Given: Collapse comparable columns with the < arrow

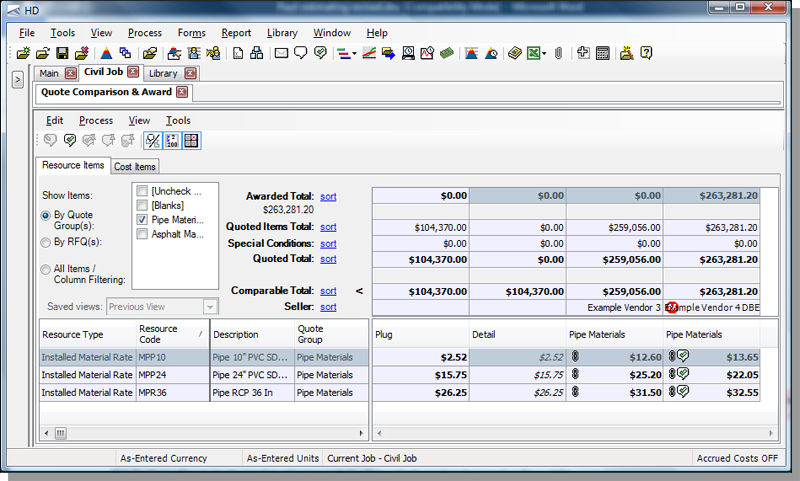Looking at the screenshot, I should [359, 292].
